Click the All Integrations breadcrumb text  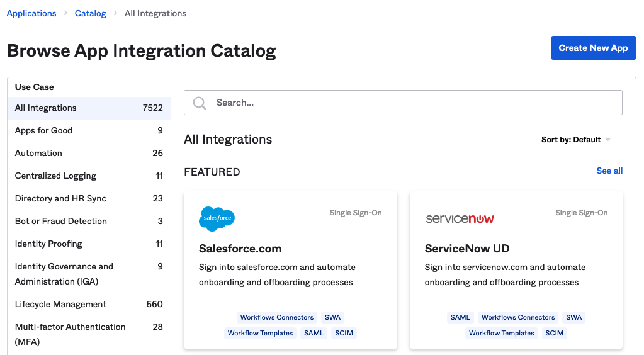pos(155,14)
